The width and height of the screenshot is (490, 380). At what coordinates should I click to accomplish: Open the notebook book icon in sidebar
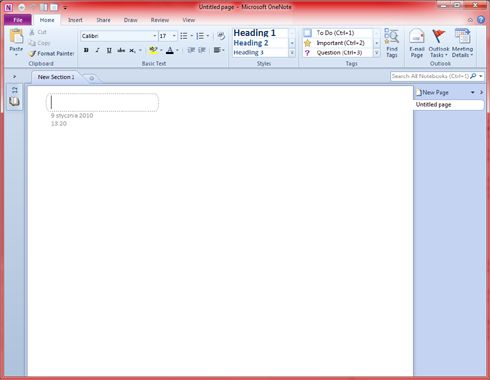(14, 102)
